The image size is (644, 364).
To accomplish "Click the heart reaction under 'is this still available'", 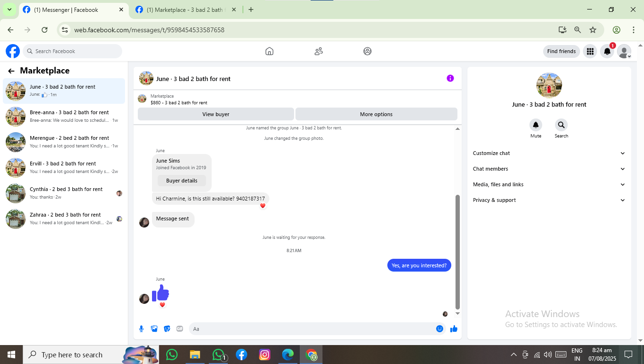I will (x=263, y=206).
